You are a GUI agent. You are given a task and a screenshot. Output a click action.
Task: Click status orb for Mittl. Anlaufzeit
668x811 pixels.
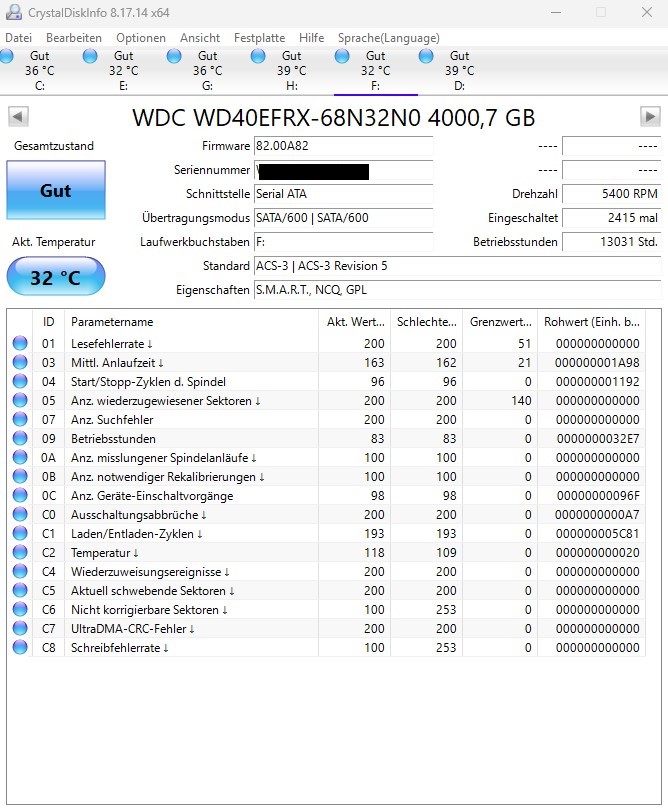[20, 362]
